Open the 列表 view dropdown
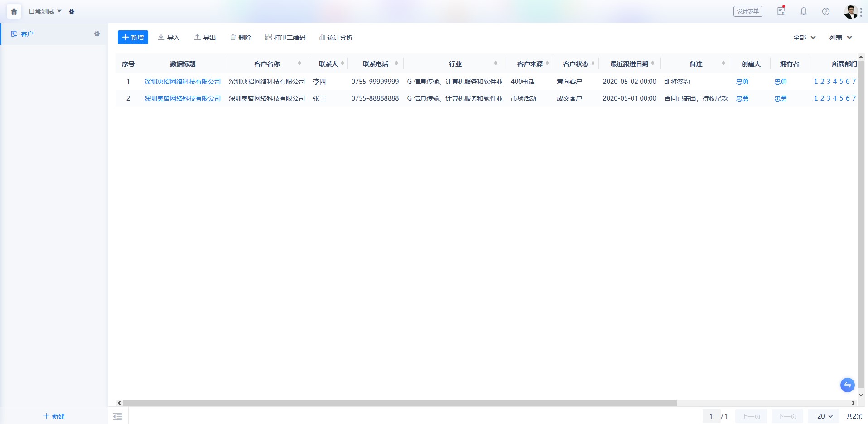The image size is (868, 424). 841,38
